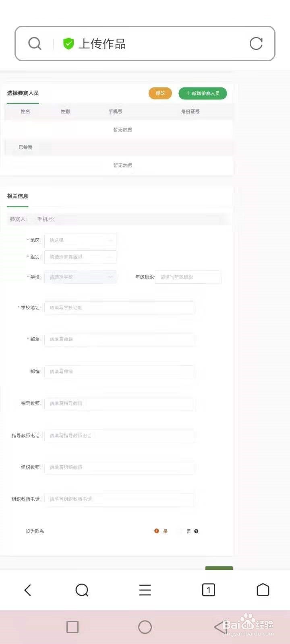Click the green button at page bottom
Screen dimensions: 290x644
click(x=219, y=568)
